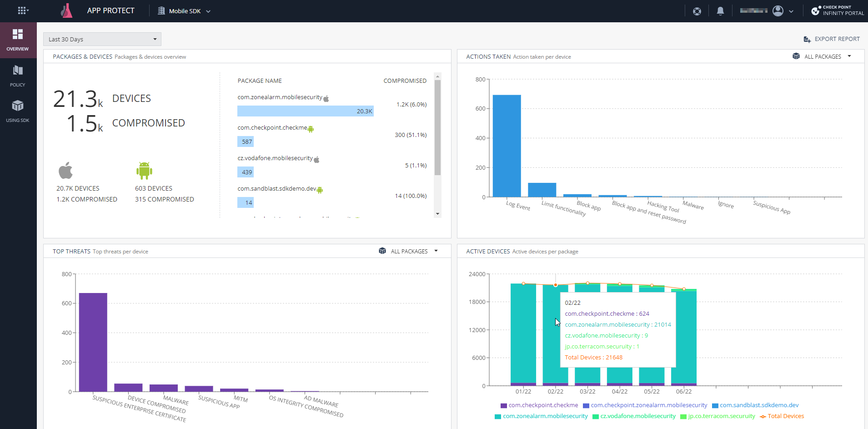Click the Malware bar in Top Threats
The height and width of the screenshot is (429, 868).
click(x=164, y=388)
